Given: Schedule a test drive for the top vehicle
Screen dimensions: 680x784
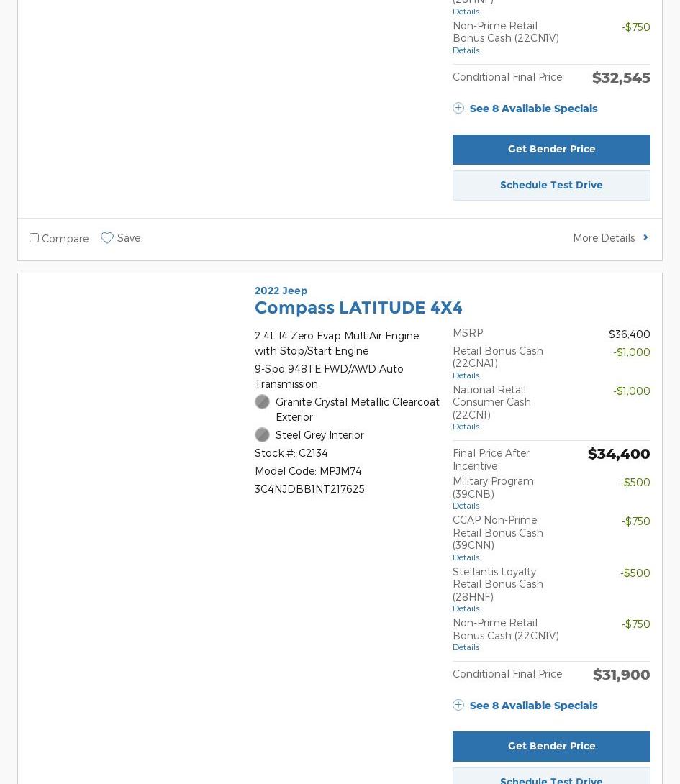Looking at the screenshot, I should [x=551, y=186].
